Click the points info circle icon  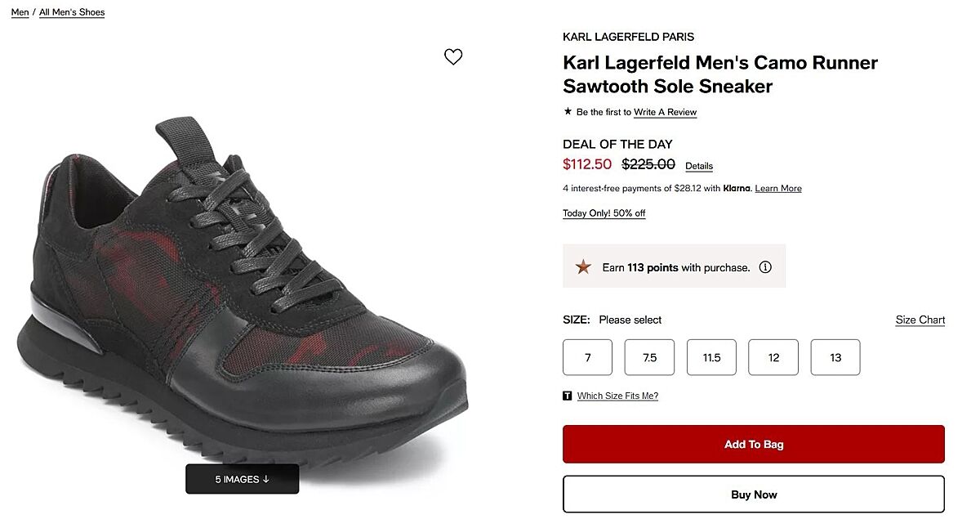(765, 267)
